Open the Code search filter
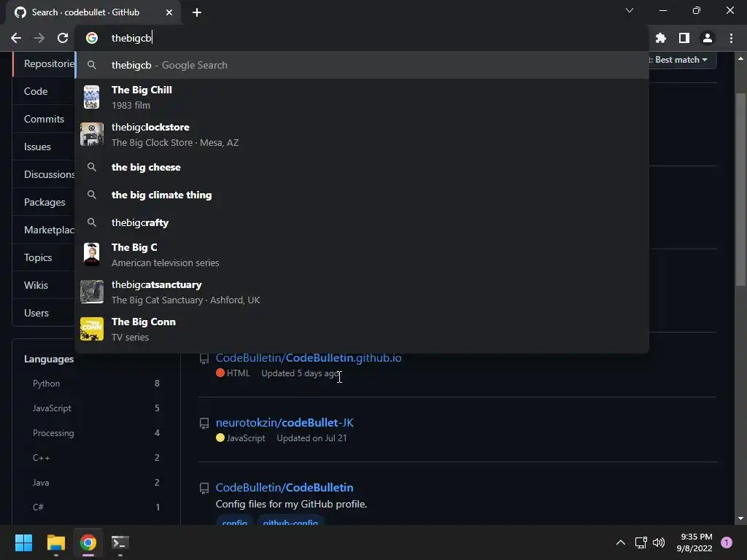The image size is (747, 560). 44,91
